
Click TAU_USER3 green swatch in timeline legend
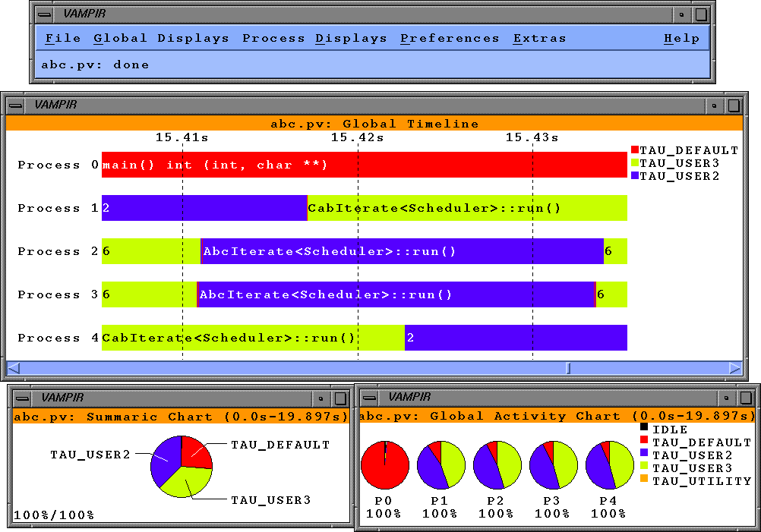(x=635, y=162)
